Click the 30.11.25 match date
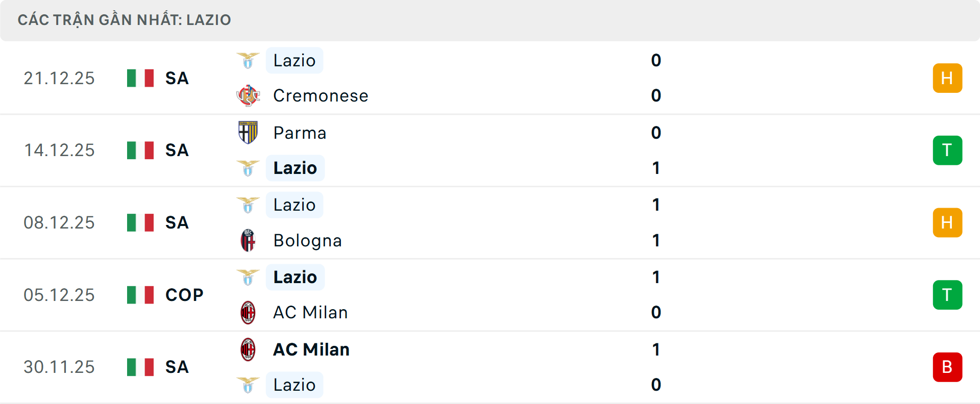Screen dimensions: 980x404 coord(59,367)
